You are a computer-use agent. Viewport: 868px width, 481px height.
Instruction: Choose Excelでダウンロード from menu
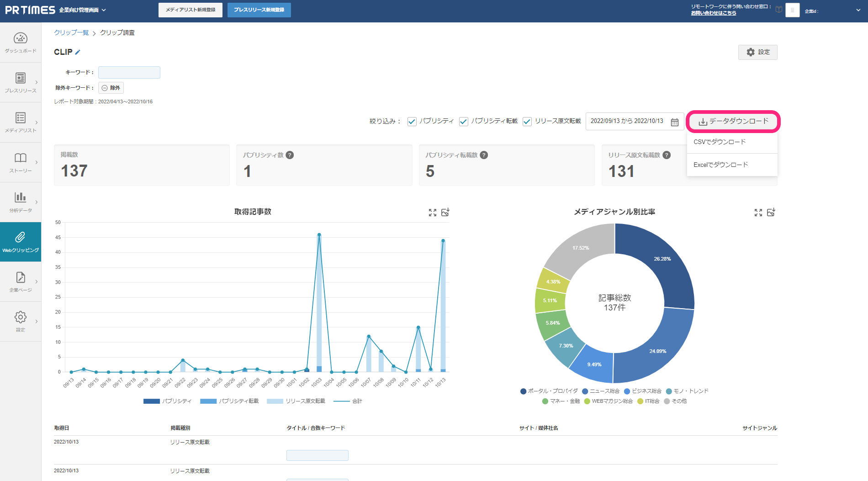coord(732,165)
